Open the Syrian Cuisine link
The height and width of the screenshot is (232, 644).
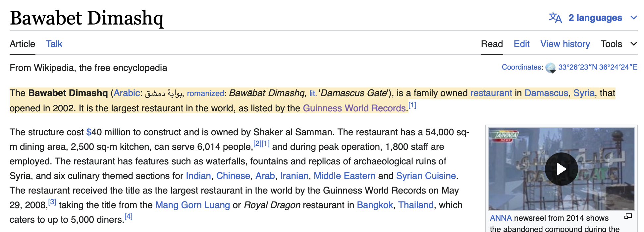pyautogui.click(x=426, y=176)
